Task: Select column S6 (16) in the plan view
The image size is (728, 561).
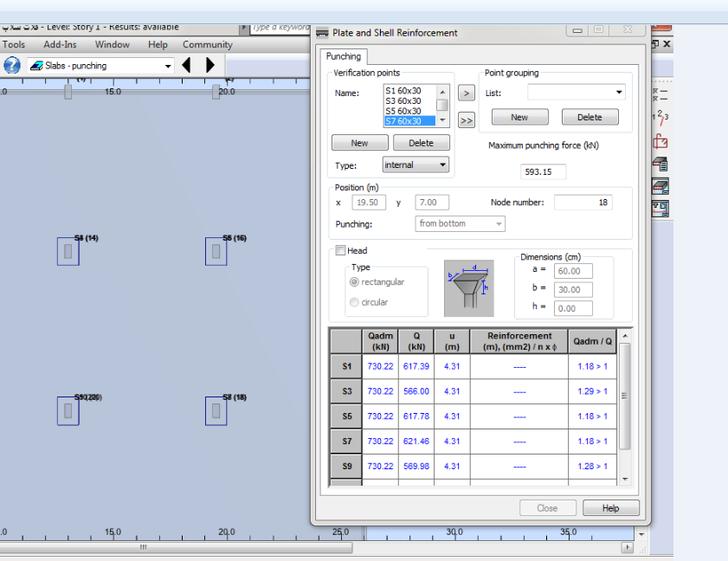Action: (x=216, y=251)
